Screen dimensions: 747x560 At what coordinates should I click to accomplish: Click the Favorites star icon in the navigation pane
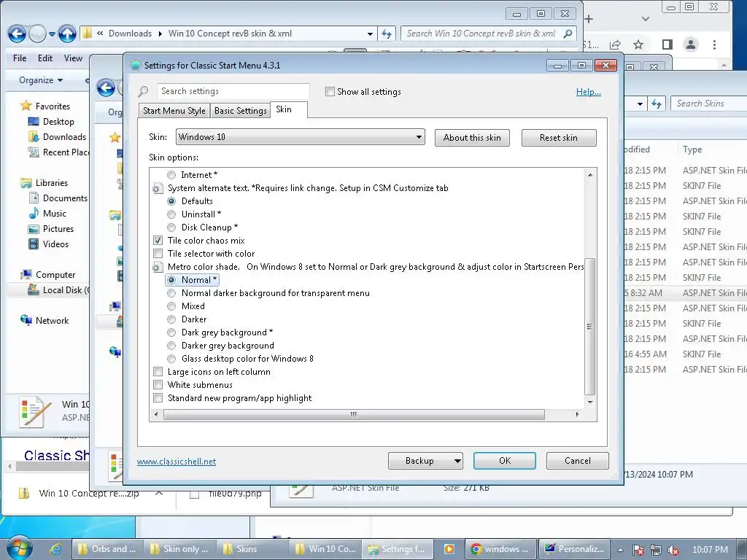(26, 106)
